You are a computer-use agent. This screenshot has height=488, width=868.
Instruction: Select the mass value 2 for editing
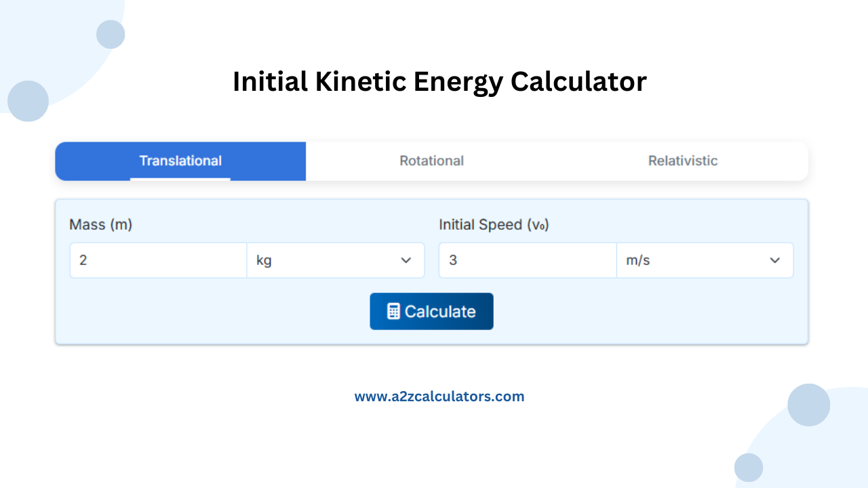pyautogui.click(x=83, y=260)
